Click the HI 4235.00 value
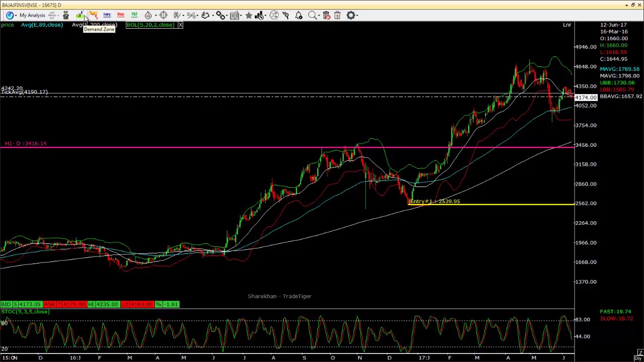This screenshot has width=644, height=362. coord(107,304)
